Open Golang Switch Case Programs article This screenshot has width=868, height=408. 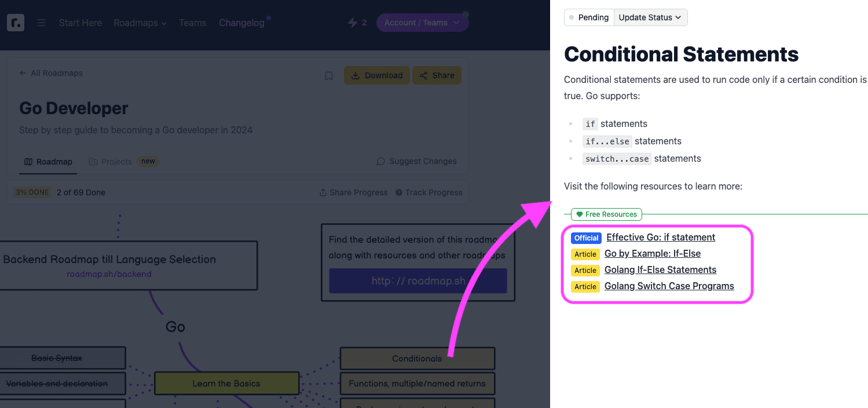coord(669,286)
